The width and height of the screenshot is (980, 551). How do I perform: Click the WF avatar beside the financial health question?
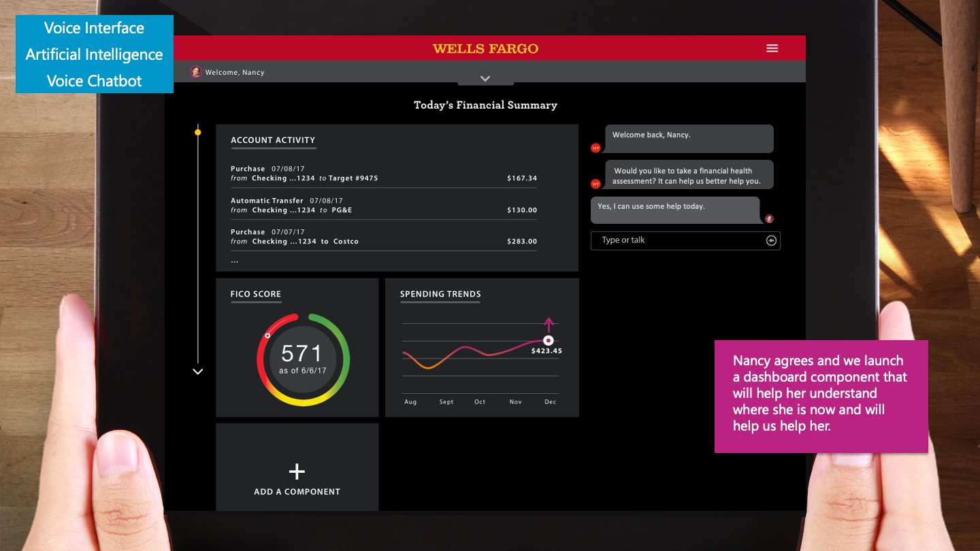pos(595,184)
